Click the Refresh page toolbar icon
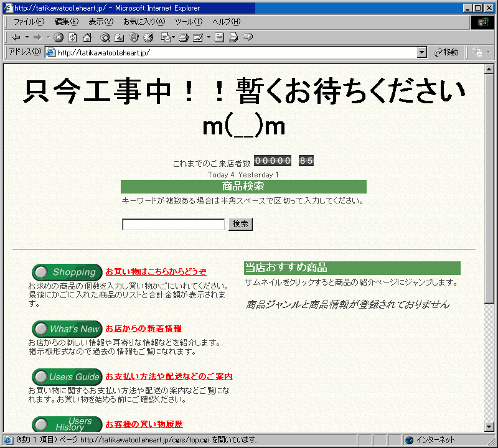This screenshot has height=448, width=498. [73, 37]
